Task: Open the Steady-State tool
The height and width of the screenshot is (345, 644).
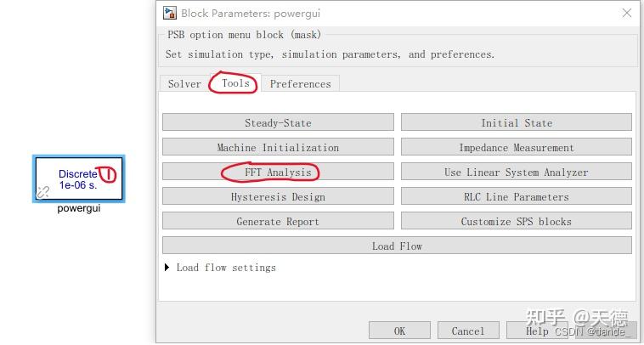Action: tap(278, 122)
